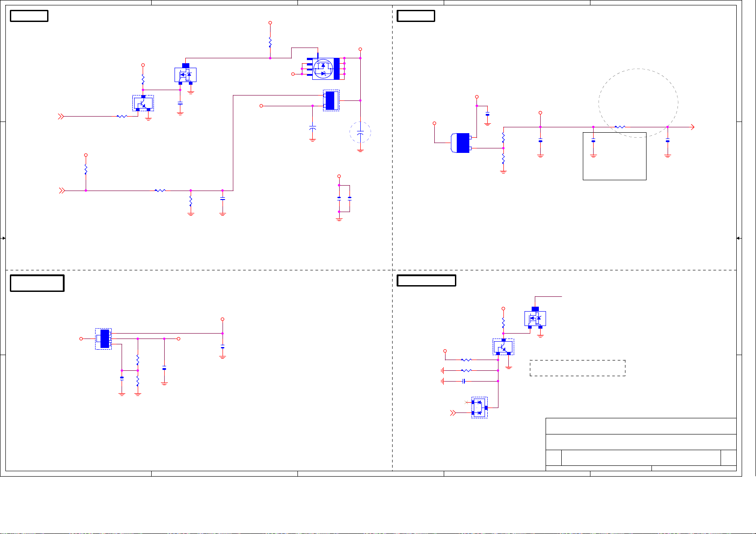Select the resistor inside the large dashed gray circle
The width and height of the screenshot is (756, 534).
coord(620,127)
